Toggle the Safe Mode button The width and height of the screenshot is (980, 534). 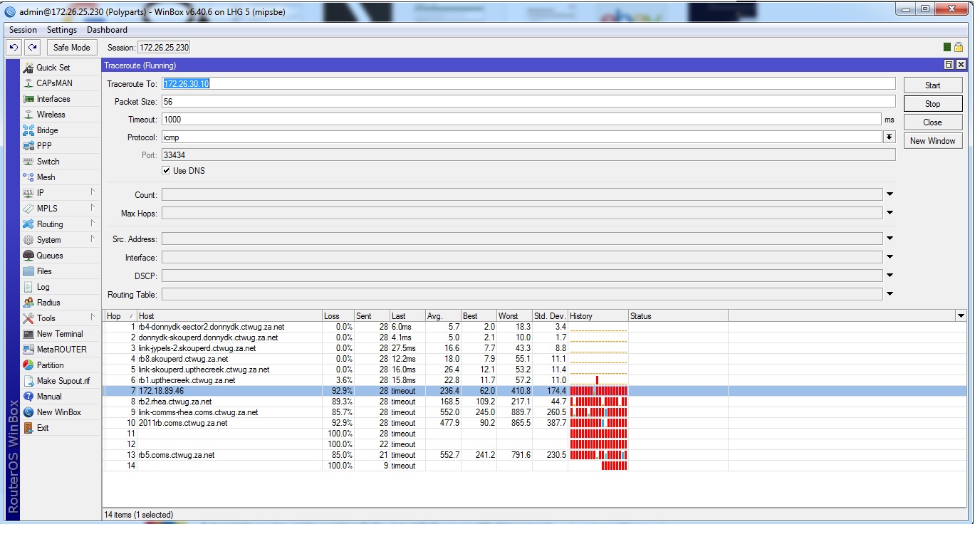pos(71,47)
